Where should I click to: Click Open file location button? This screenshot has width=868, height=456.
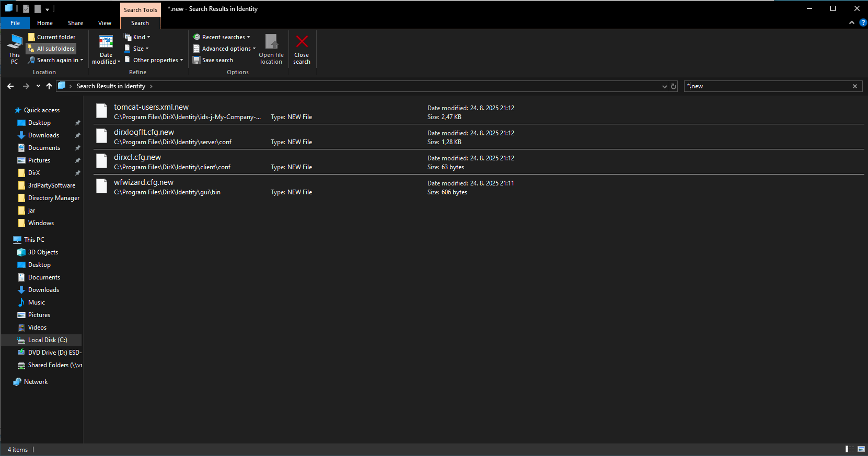click(271, 49)
